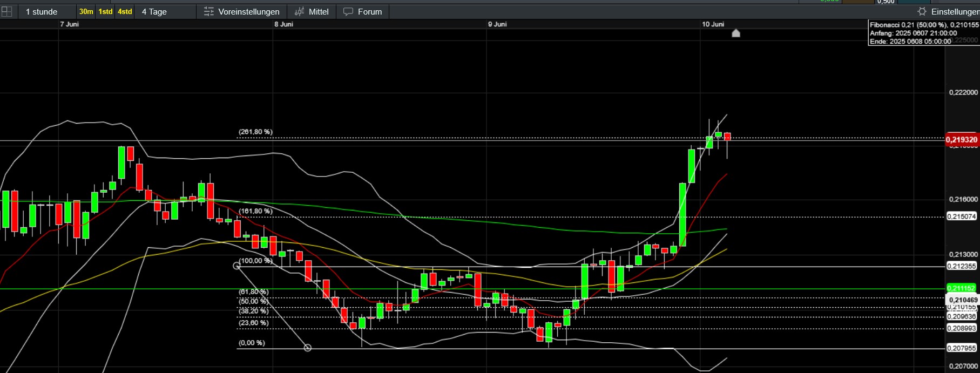Click the highlighted price label 0,210469
The image size is (980, 373).
click(x=963, y=300)
